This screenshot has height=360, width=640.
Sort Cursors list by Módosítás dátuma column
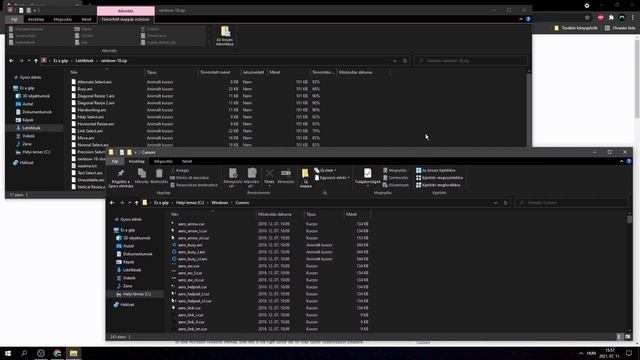(279, 214)
